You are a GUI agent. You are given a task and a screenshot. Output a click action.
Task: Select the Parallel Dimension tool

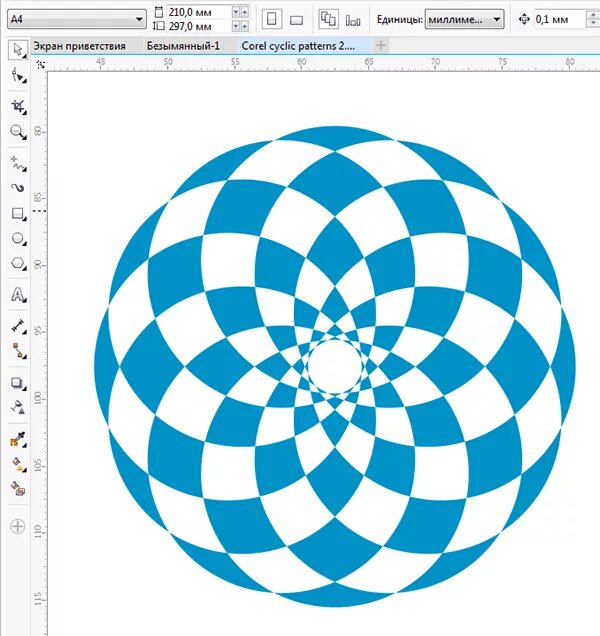(x=18, y=326)
